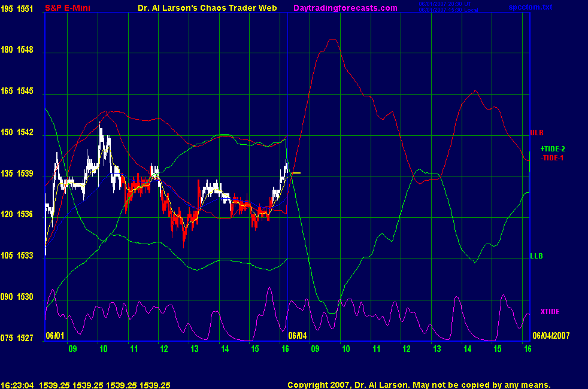Click hour label '14' of the 06/04 session
This screenshot has height=389, width=588.
click(x=467, y=349)
